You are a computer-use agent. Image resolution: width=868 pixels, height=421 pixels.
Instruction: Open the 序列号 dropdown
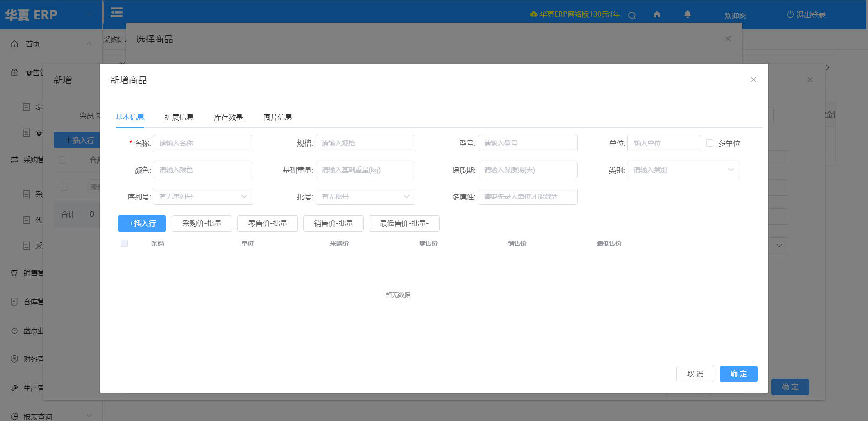pos(203,197)
